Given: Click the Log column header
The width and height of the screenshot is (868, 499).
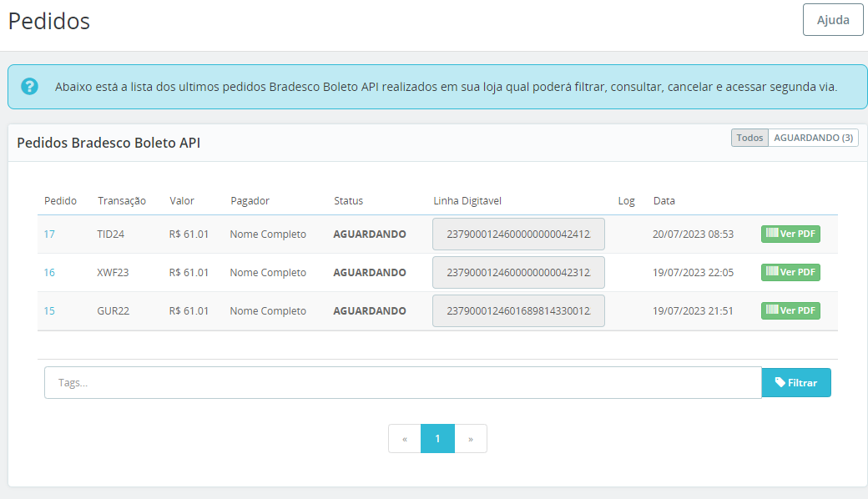Looking at the screenshot, I should point(626,201).
